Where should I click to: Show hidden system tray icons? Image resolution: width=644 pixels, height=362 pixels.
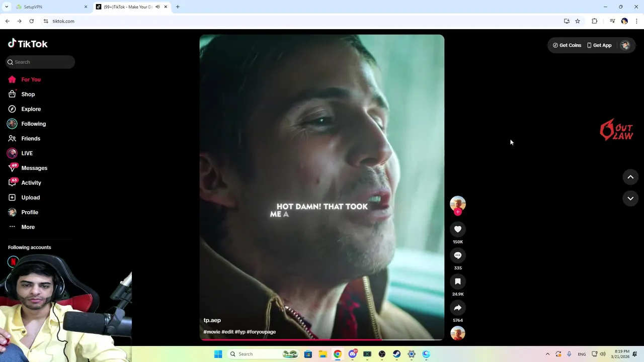pyautogui.click(x=547, y=354)
